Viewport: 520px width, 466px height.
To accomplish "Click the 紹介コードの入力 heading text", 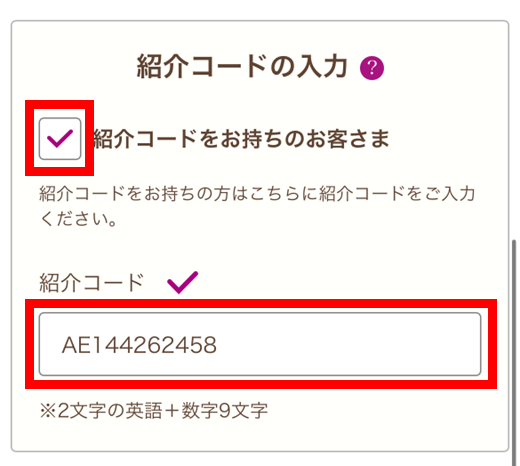I will pyautogui.click(x=242, y=66).
